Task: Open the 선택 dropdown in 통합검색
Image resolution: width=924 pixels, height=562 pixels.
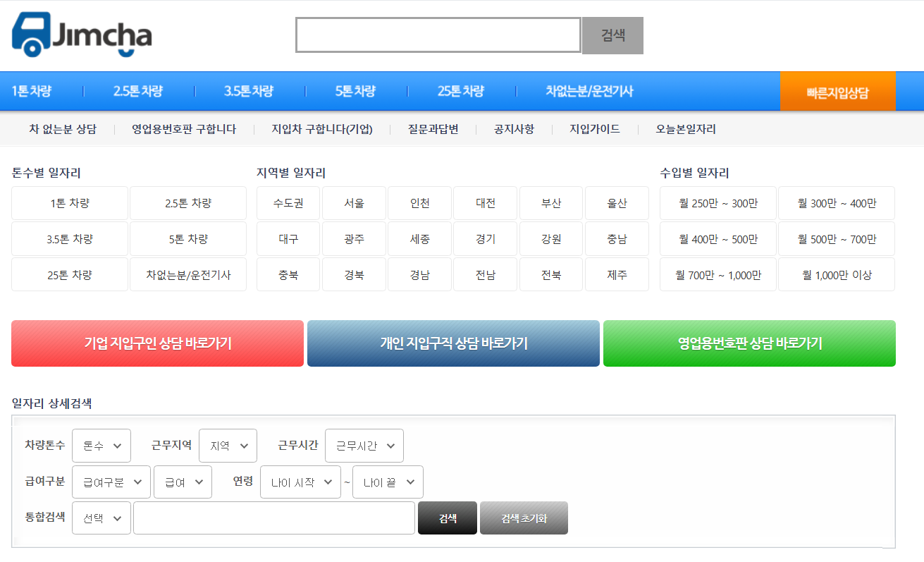Action: pos(101,518)
